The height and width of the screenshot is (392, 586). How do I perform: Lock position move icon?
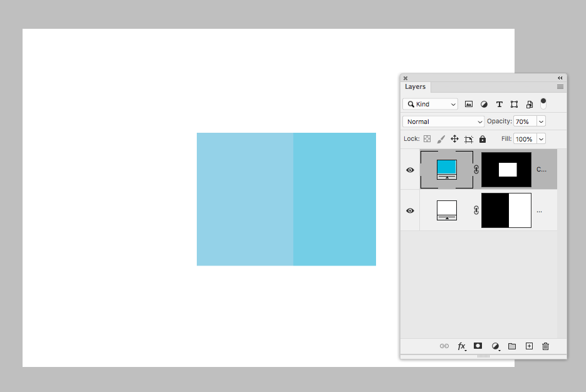coord(454,139)
